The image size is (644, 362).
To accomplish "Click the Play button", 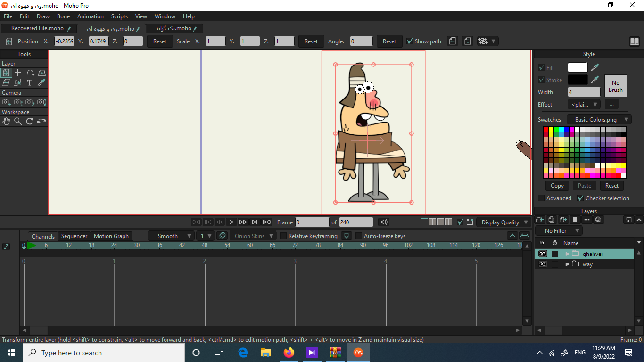I will [231, 222].
